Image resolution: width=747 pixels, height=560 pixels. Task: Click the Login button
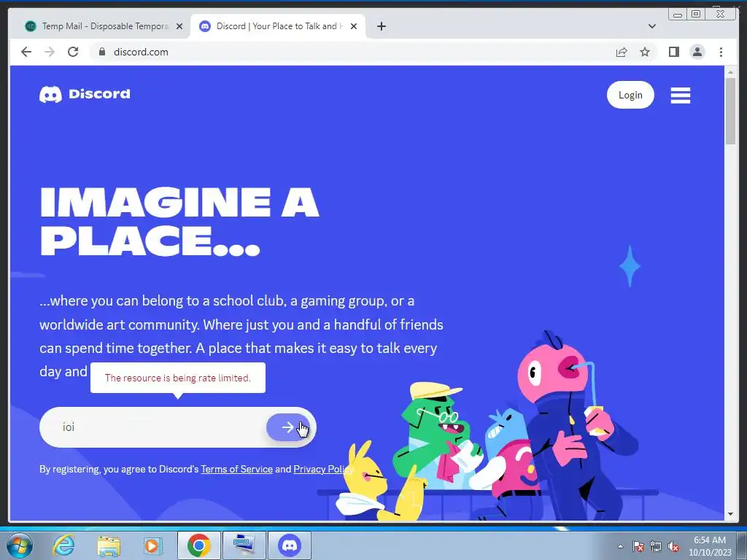point(630,96)
